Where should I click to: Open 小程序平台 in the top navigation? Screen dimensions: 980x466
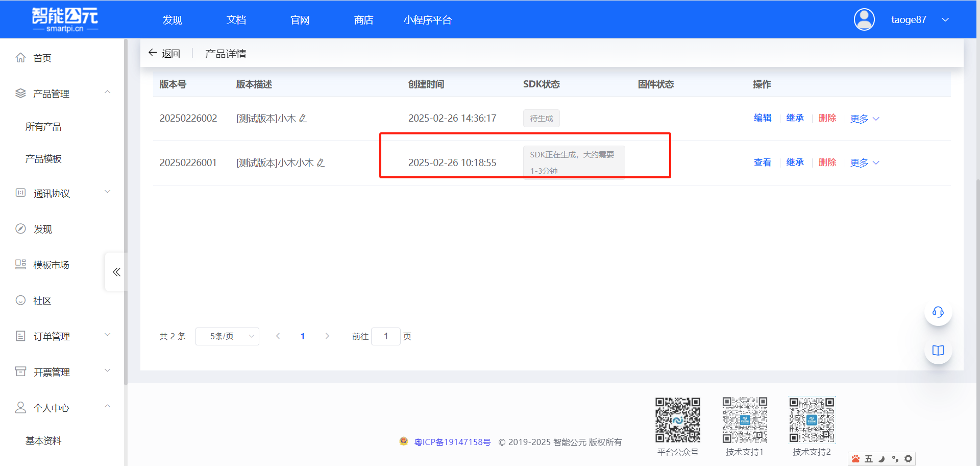click(428, 19)
